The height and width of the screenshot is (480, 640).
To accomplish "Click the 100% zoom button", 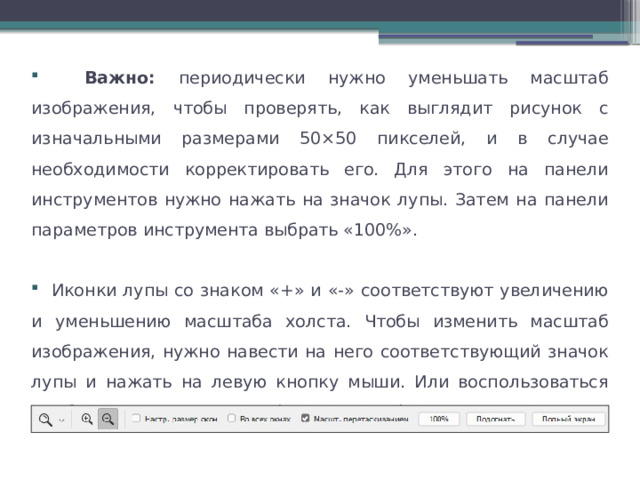I will (x=439, y=419).
